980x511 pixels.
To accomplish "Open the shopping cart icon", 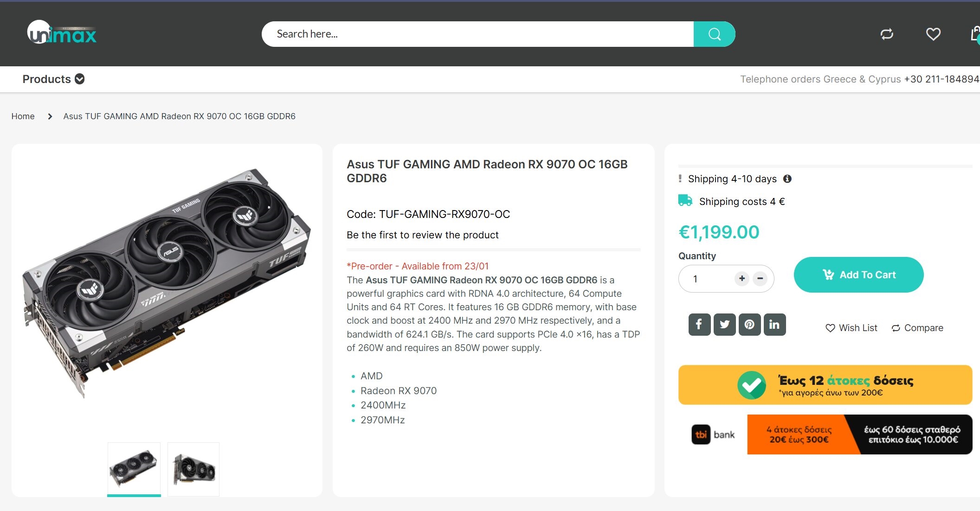I will [975, 34].
